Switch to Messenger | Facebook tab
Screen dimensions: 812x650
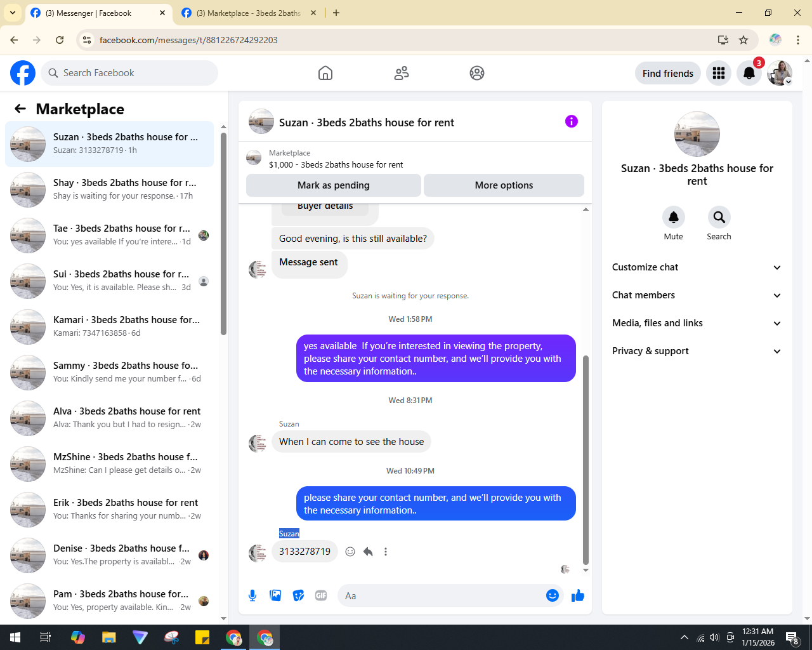[x=98, y=13]
